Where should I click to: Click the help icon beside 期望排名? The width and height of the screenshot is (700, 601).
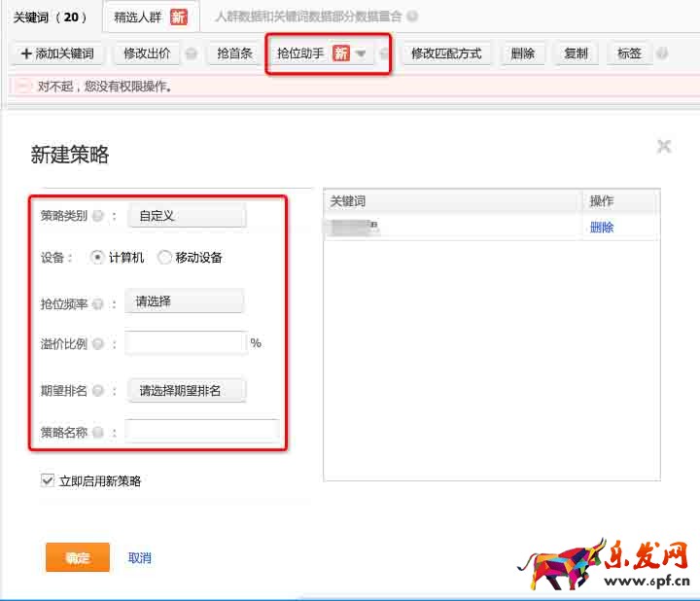click(98, 391)
